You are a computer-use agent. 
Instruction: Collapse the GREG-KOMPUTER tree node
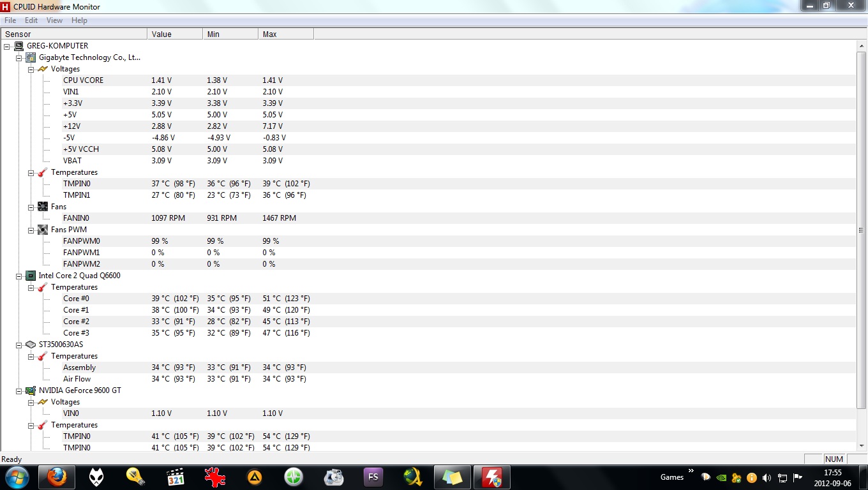[6, 45]
